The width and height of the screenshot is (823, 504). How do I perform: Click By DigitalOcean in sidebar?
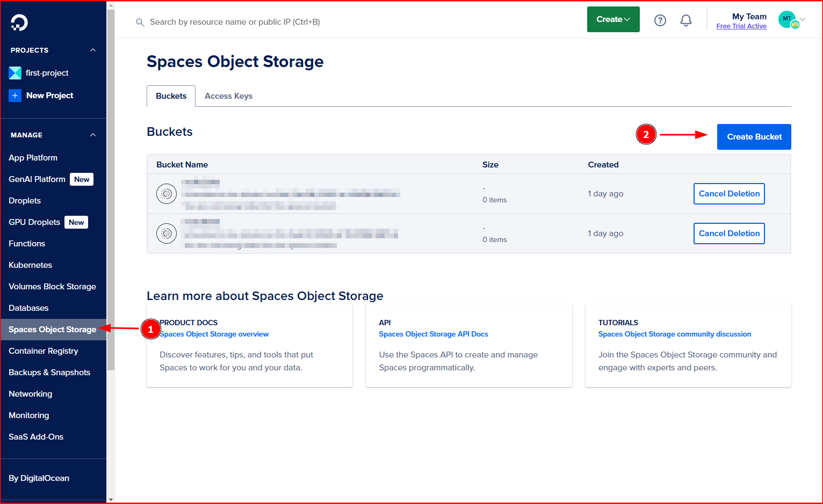click(39, 478)
